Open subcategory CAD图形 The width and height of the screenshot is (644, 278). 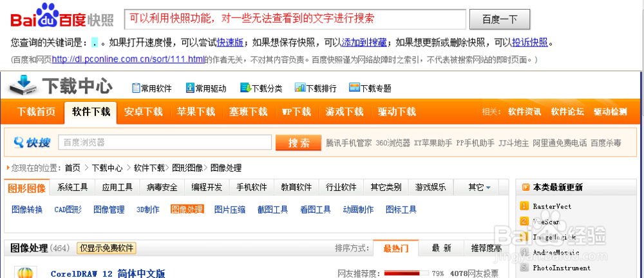[x=68, y=210]
